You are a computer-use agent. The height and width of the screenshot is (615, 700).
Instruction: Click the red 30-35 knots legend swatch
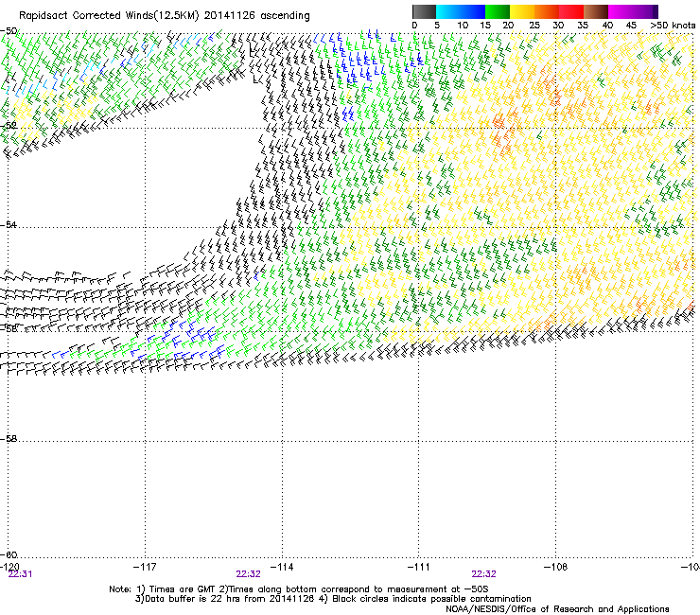[571, 11]
